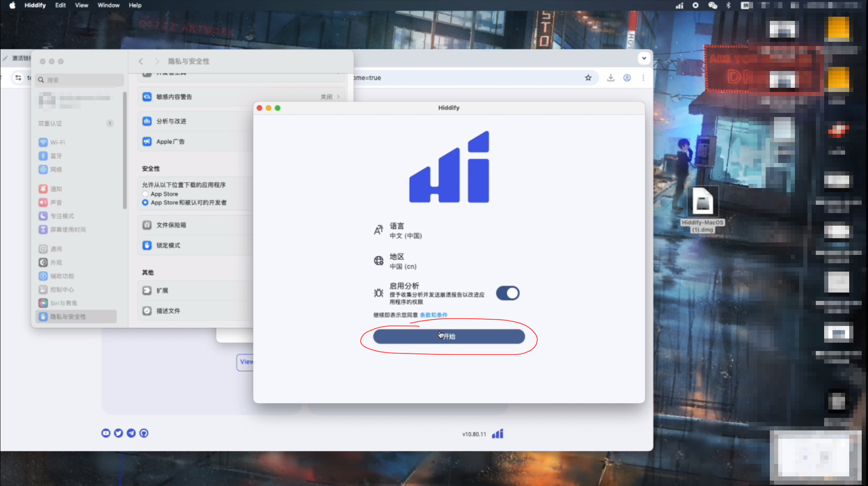
Task: Go forward in System Settings
Action: coord(157,61)
